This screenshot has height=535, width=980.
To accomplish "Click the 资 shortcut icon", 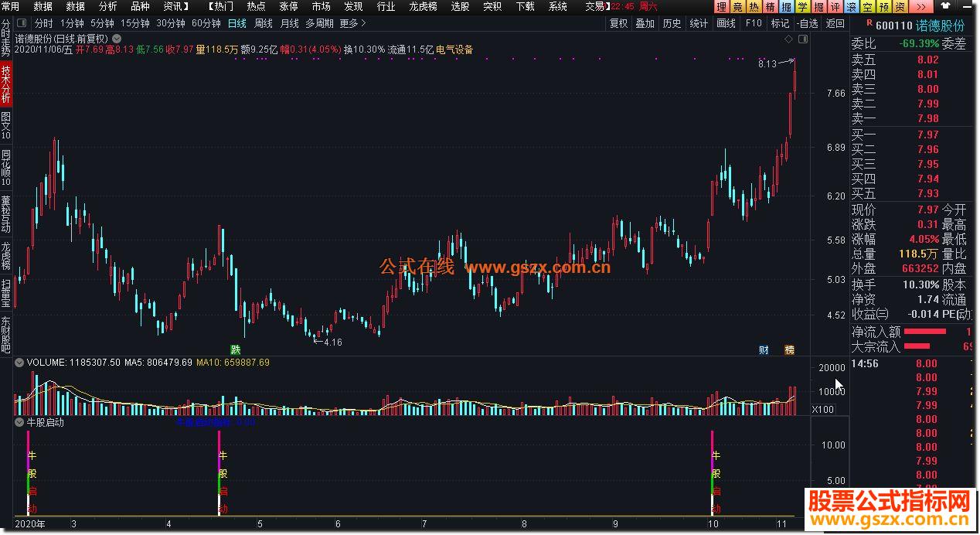I will [x=899, y=7].
